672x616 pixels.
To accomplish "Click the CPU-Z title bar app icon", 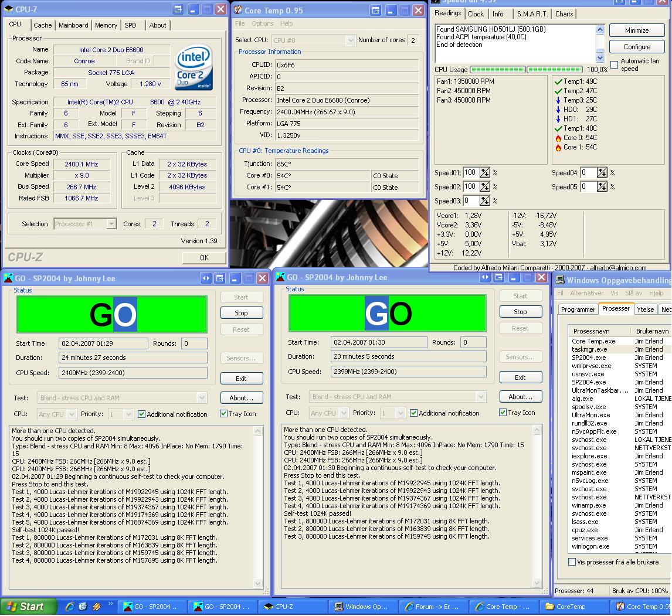I will [x=8, y=9].
